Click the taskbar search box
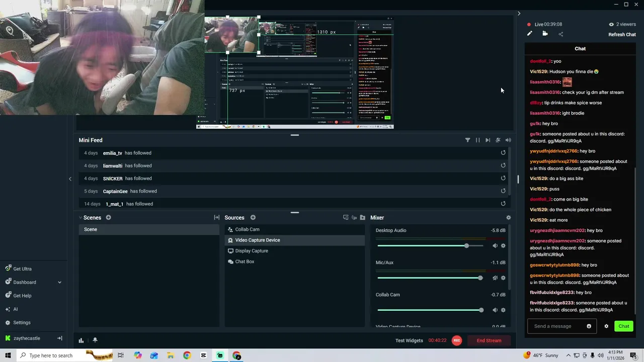This screenshot has width=644, height=362. (64, 355)
